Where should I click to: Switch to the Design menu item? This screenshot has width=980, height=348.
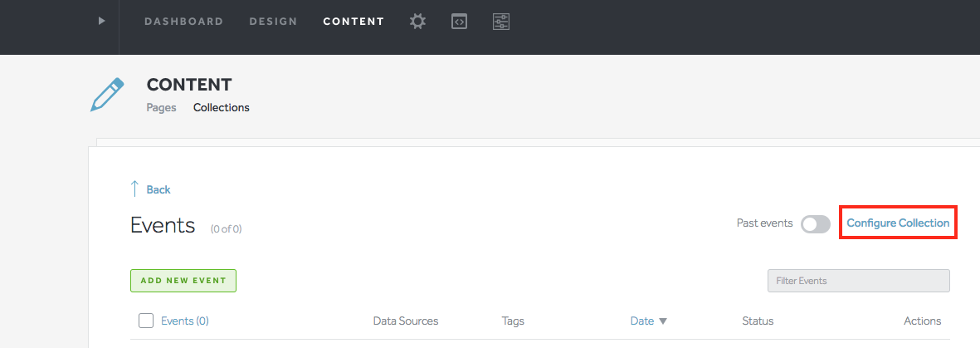(x=273, y=22)
